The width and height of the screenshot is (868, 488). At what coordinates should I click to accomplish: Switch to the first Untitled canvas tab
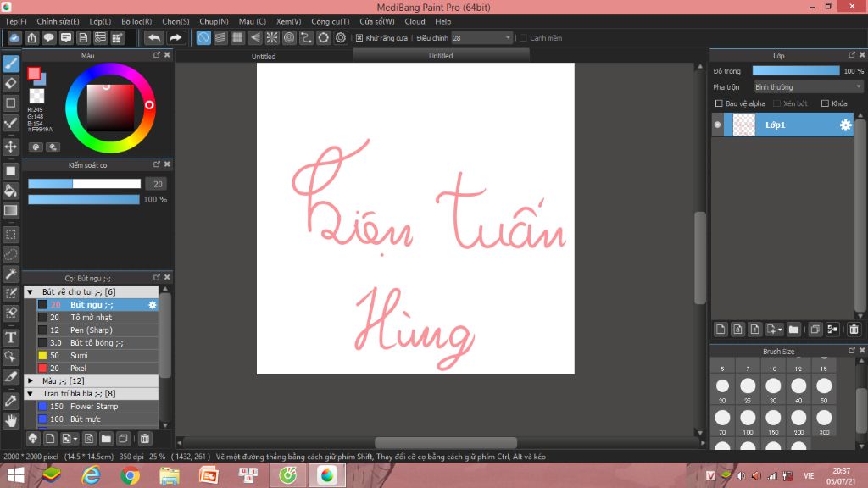pyautogui.click(x=264, y=57)
